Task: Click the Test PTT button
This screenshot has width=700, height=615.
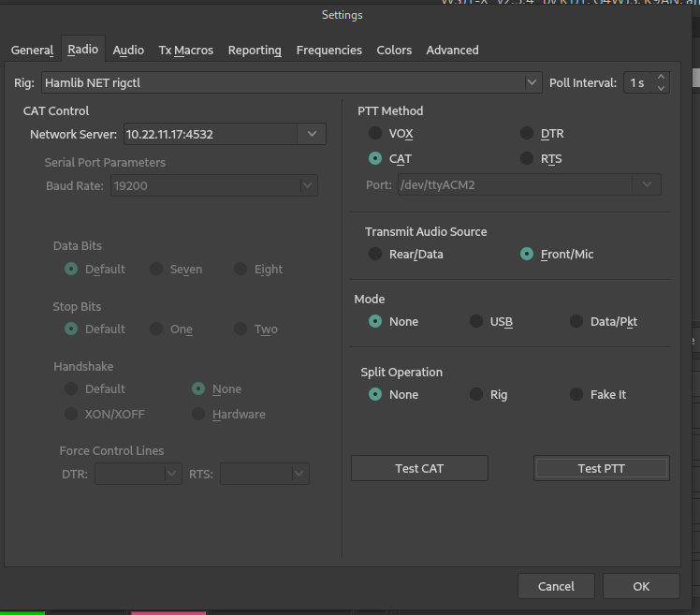Action: (x=601, y=468)
